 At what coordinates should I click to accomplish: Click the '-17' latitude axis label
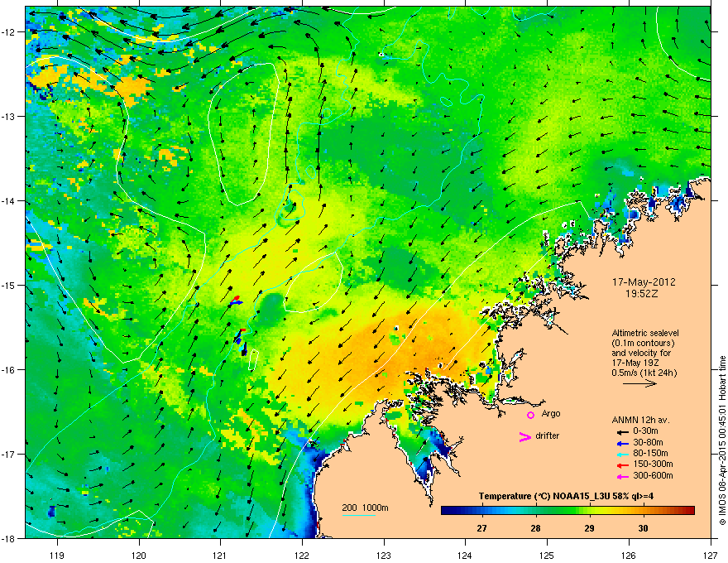(x=8, y=455)
